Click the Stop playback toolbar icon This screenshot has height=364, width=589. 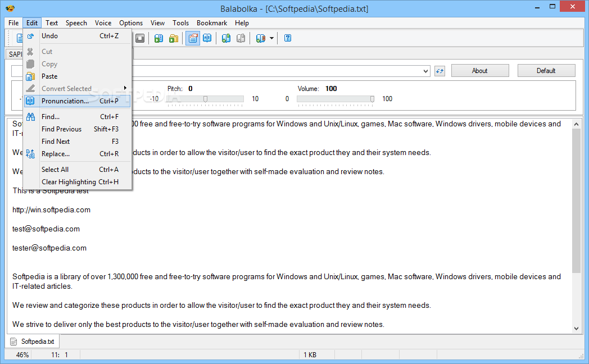coord(140,38)
